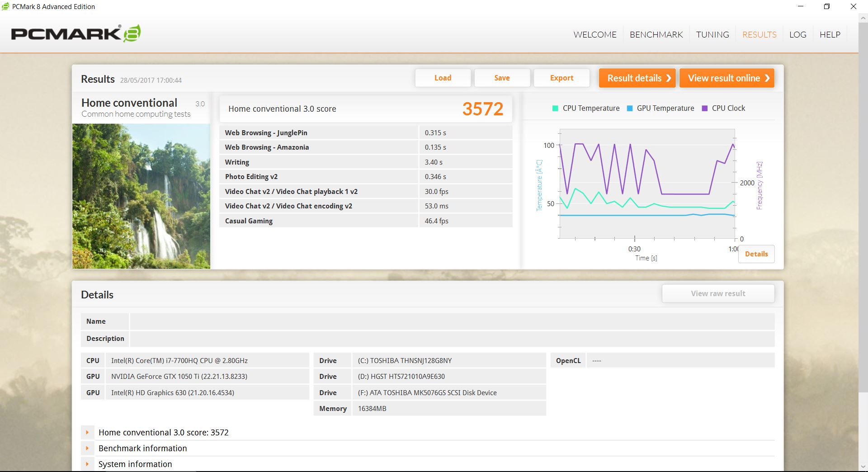Open Result details
The width and height of the screenshot is (868, 472).
pos(637,78)
